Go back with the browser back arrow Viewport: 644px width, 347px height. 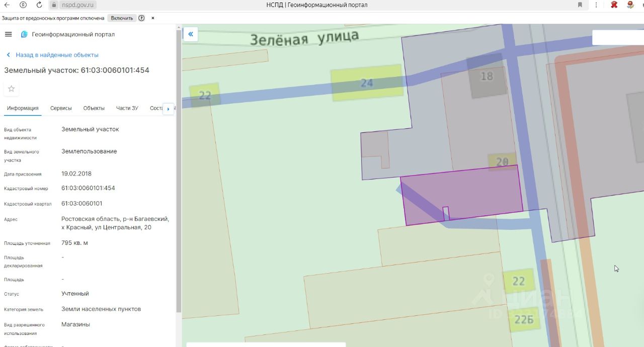tap(7, 5)
